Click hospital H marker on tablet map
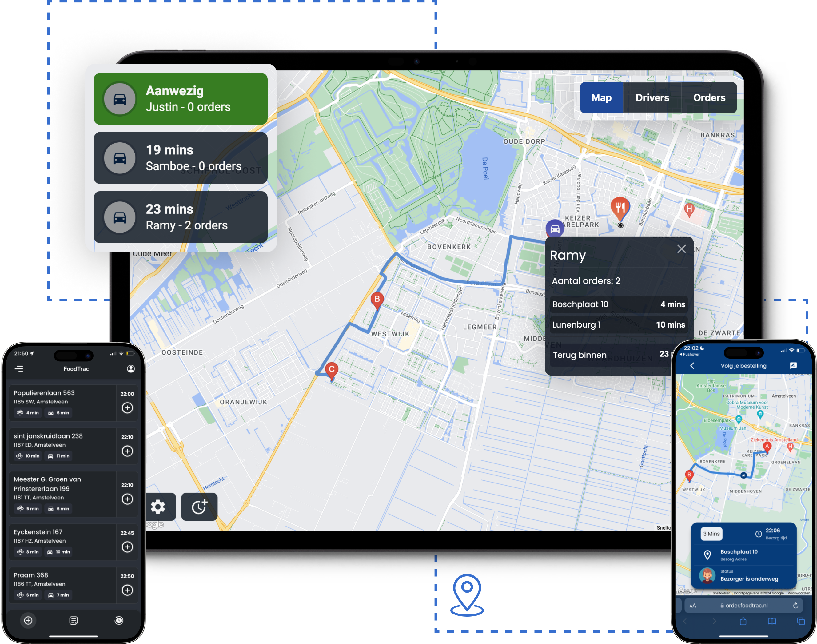This screenshot has width=817, height=644. point(689,209)
